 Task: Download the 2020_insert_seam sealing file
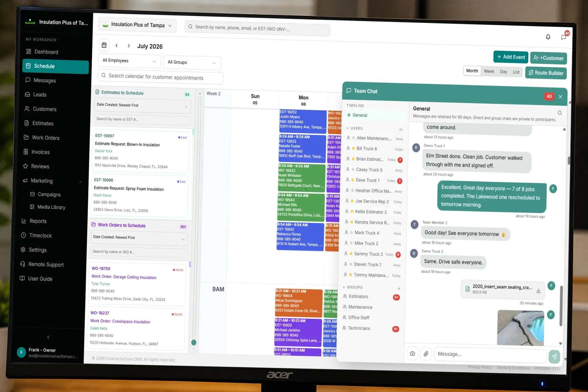(x=538, y=291)
